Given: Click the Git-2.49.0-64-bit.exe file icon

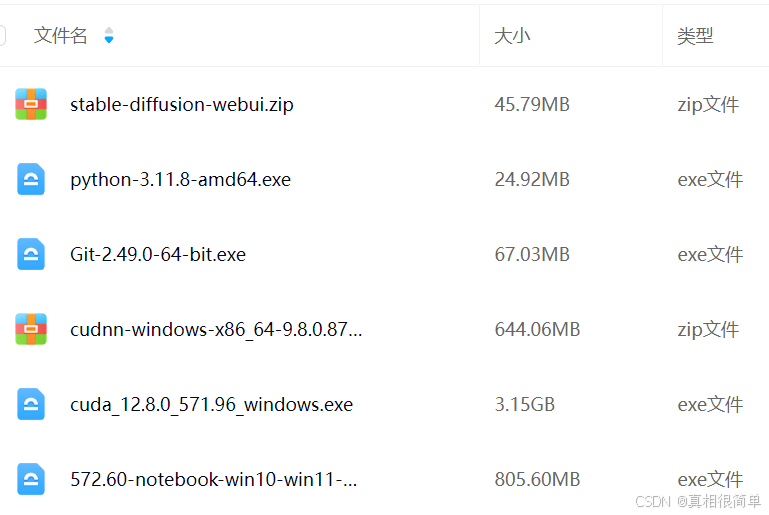Looking at the screenshot, I should [x=31, y=254].
